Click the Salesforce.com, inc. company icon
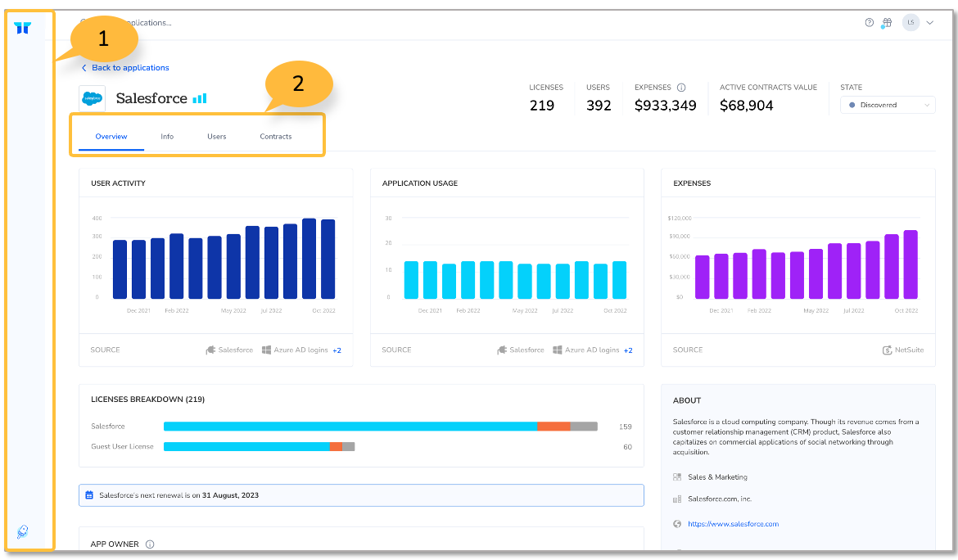 677,499
